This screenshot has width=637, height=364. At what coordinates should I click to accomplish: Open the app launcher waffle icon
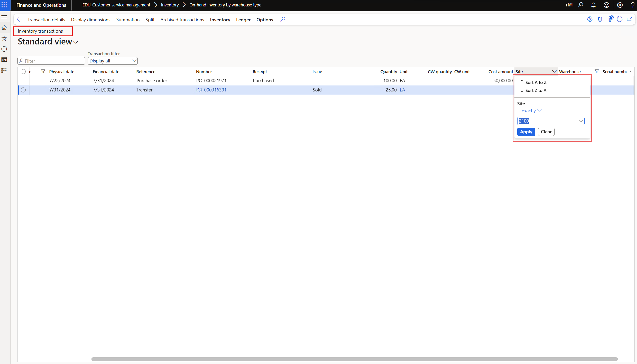[x=4, y=5]
